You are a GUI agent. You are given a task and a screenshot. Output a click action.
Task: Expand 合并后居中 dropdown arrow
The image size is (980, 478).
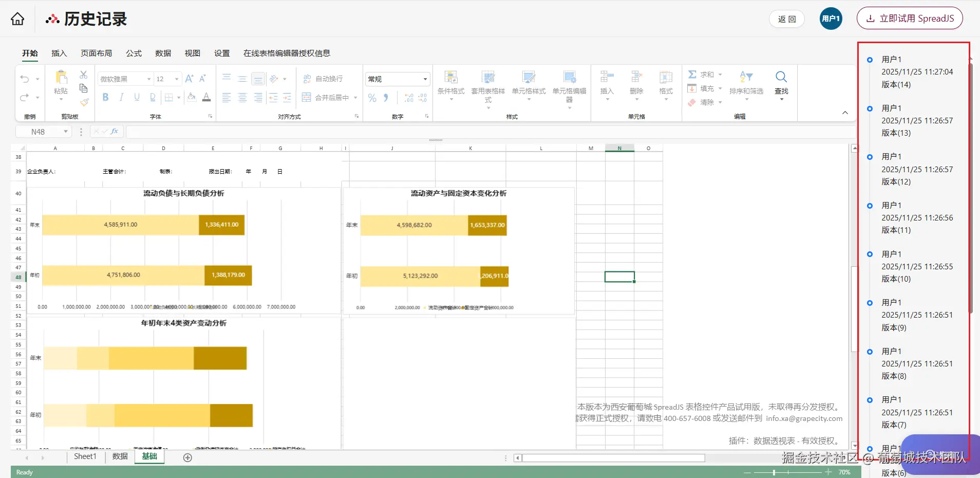tap(355, 98)
